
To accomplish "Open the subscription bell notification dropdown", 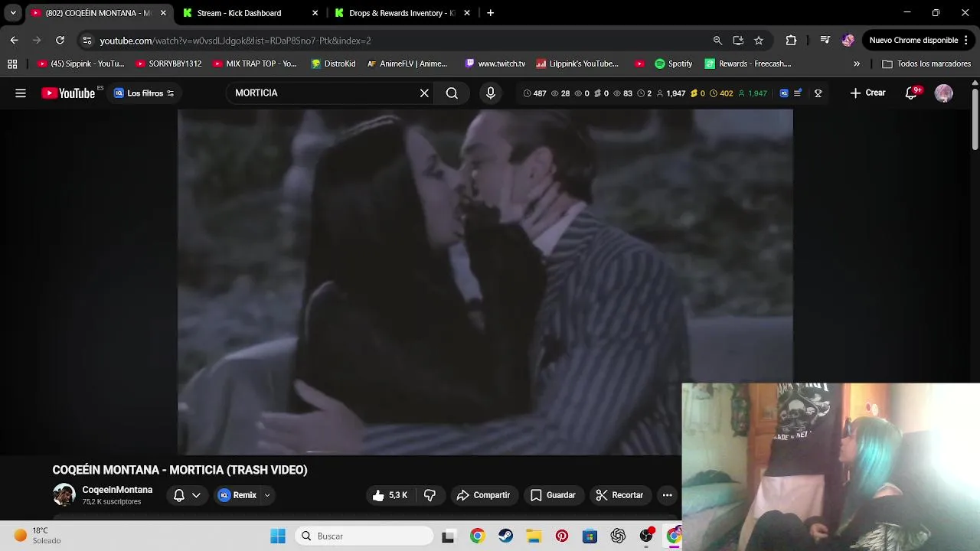I will [x=187, y=495].
